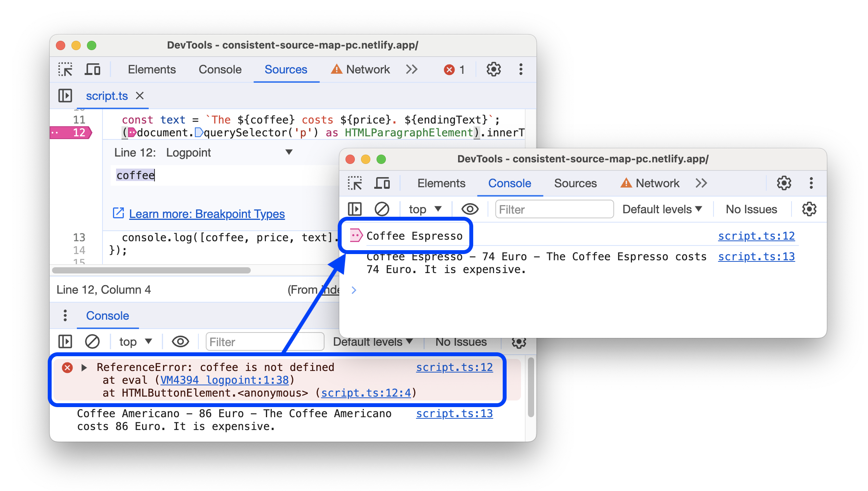The width and height of the screenshot is (868, 491).
Task: Click the Learn more Breakpoint Types link
Action: click(x=203, y=214)
